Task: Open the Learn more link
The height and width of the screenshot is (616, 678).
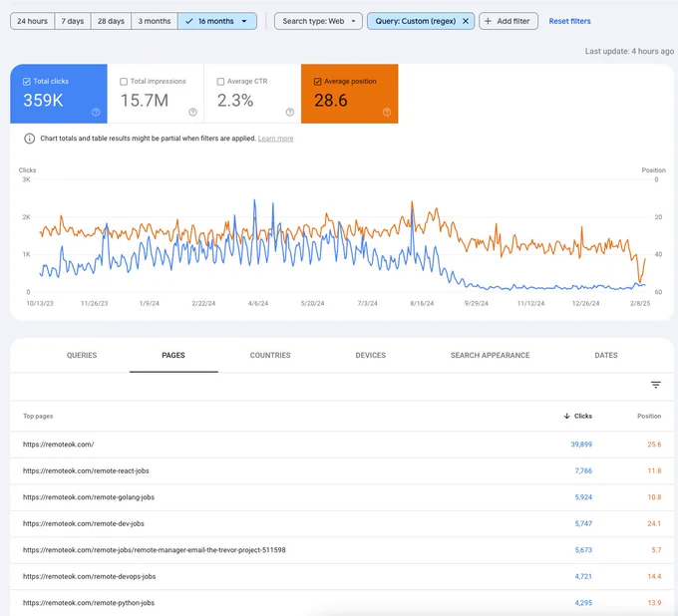Action: [276, 139]
